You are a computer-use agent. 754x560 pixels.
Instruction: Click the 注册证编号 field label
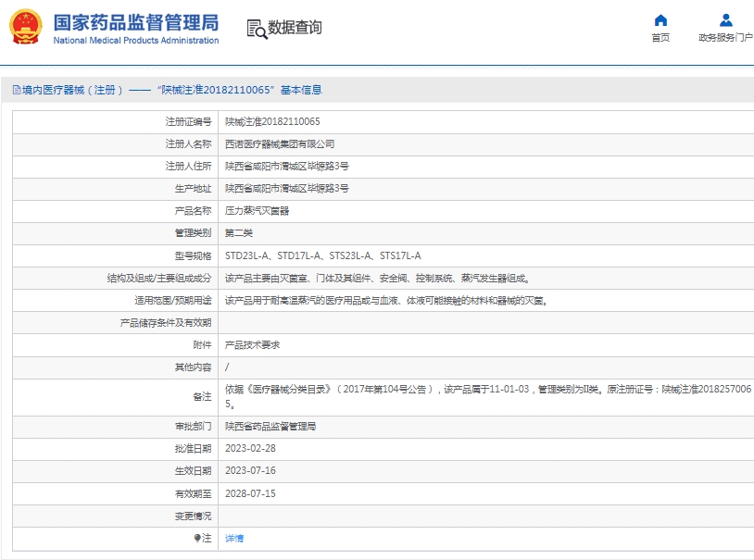[x=189, y=121]
